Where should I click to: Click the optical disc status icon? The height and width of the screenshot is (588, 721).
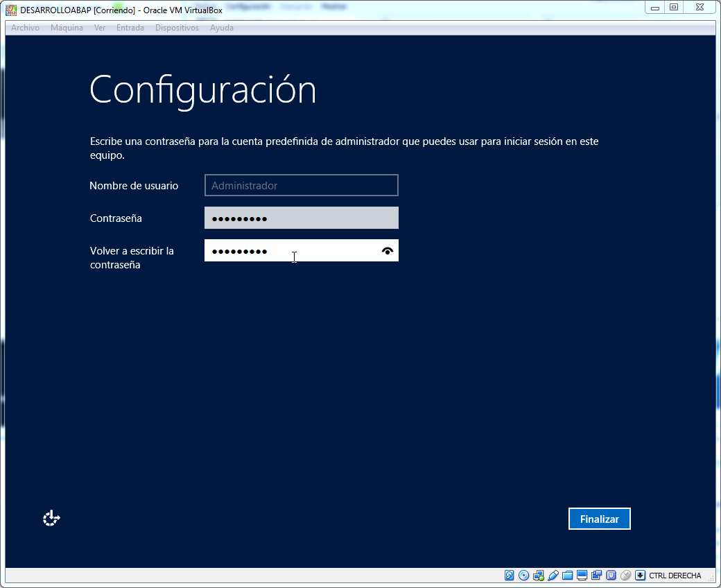[x=523, y=575]
